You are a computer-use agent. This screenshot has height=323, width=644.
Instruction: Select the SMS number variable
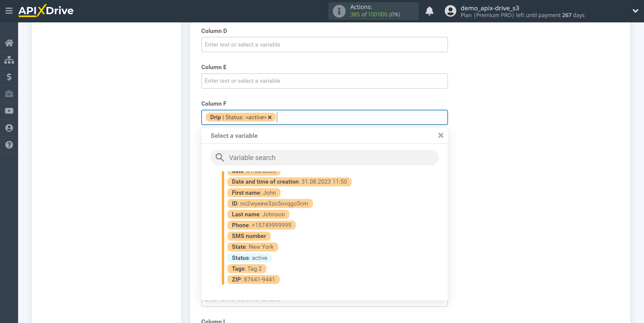click(249, 236)
